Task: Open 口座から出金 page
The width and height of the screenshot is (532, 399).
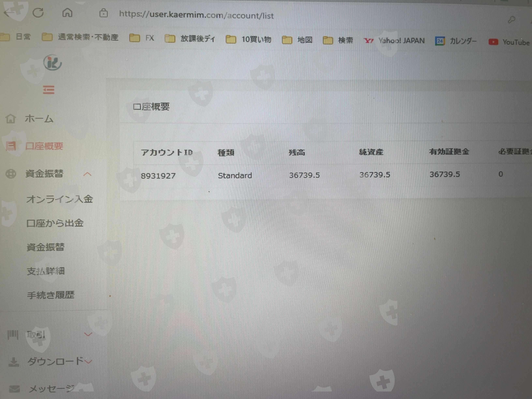Action: tap(55, 223)
